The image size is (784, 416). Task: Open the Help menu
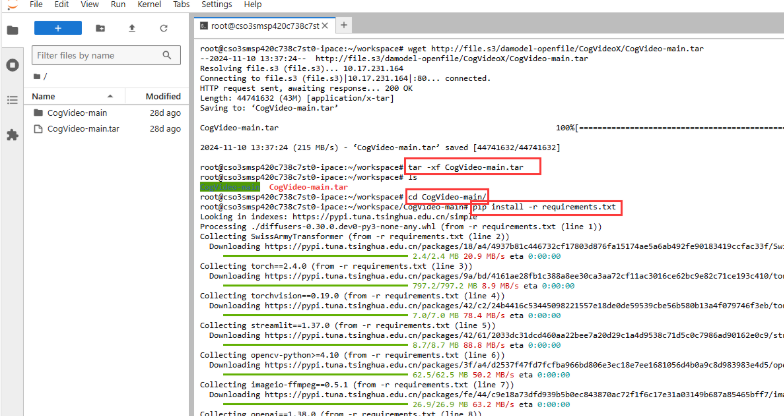252,4
